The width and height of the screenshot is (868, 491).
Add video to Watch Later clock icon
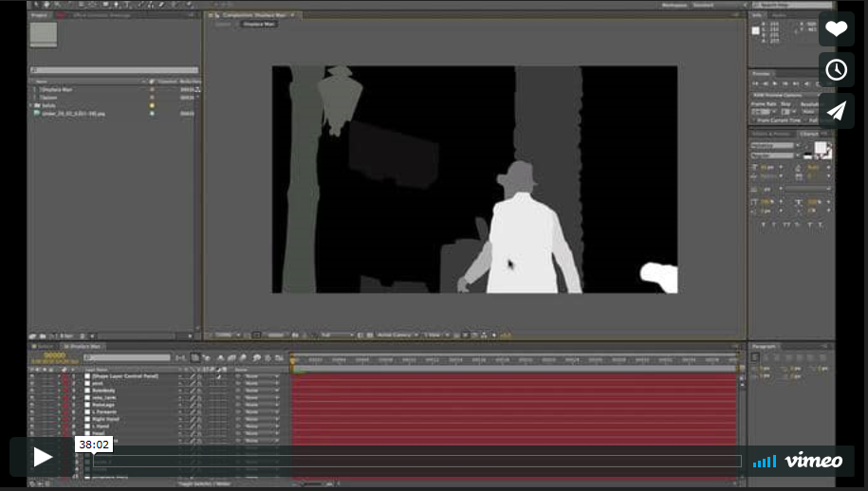tap(836, 70)
